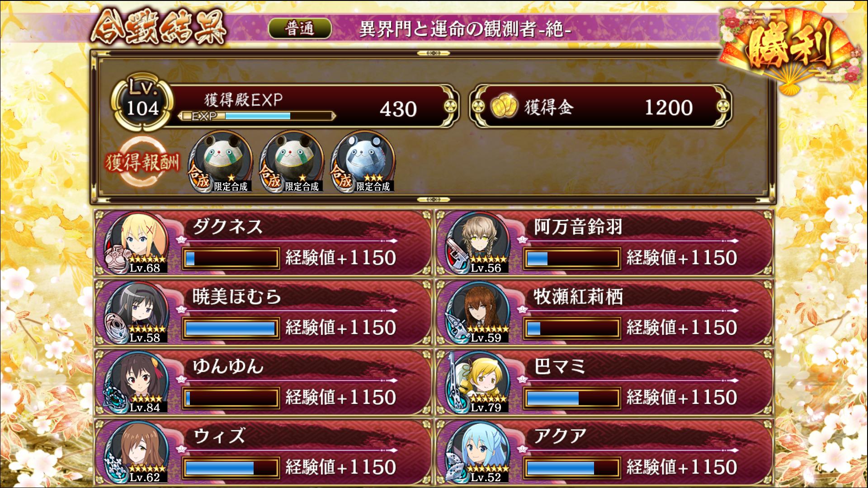Select the three-star silver panda reward
Viewport: 868px width, 488px height.
[x=363, y=162]
